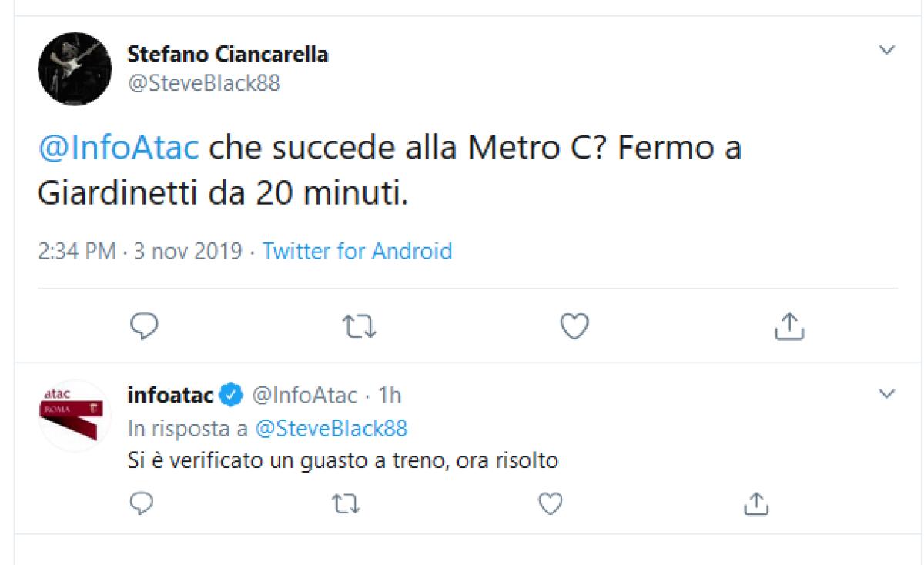Expand options menu on Stefano's tweet

point(885,48)
